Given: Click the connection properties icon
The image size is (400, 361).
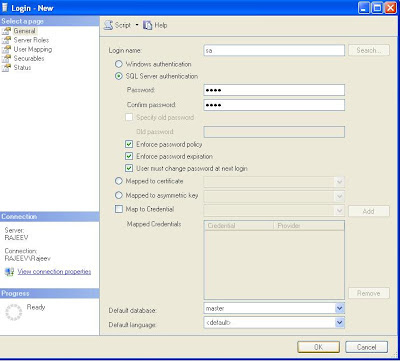Looking at the screenshot, I should tap(9, 272).
